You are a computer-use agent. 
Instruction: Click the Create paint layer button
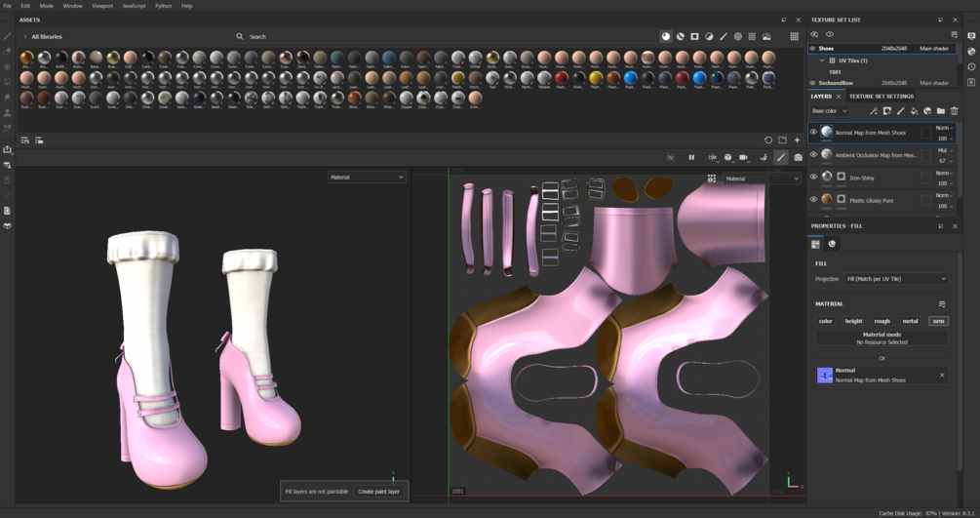(x=378, y=492)
